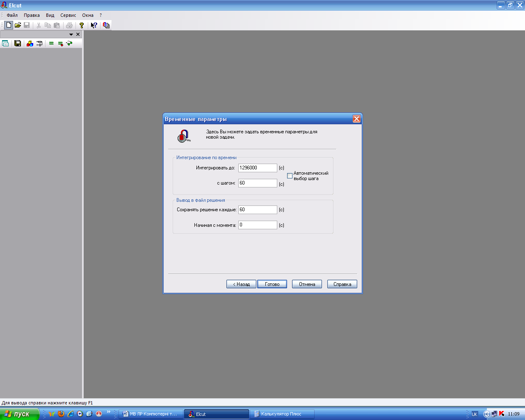Enable the Автоматический выбор шага checkbox
The width and height of the screenshot is (525, 420).
click(x=290, y=176)
